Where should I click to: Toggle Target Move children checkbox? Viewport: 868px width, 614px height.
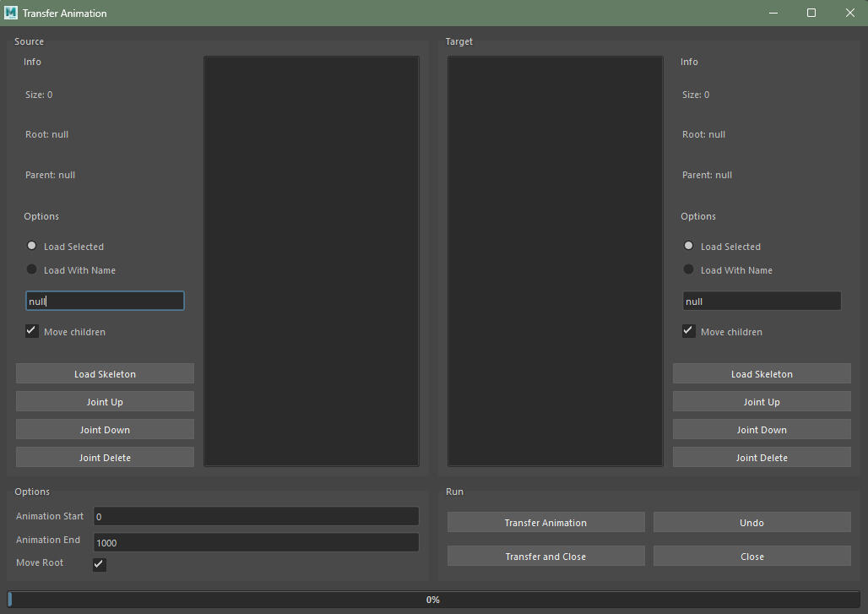[x=689, y=331]
